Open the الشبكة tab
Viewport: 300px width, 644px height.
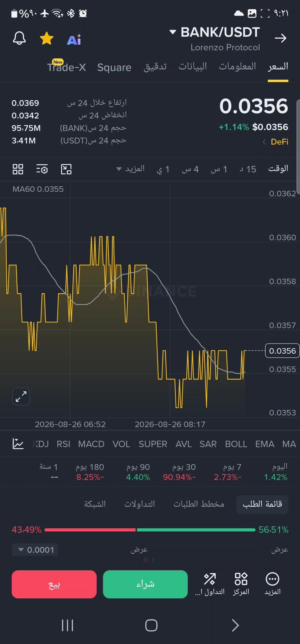pos(95,504)
